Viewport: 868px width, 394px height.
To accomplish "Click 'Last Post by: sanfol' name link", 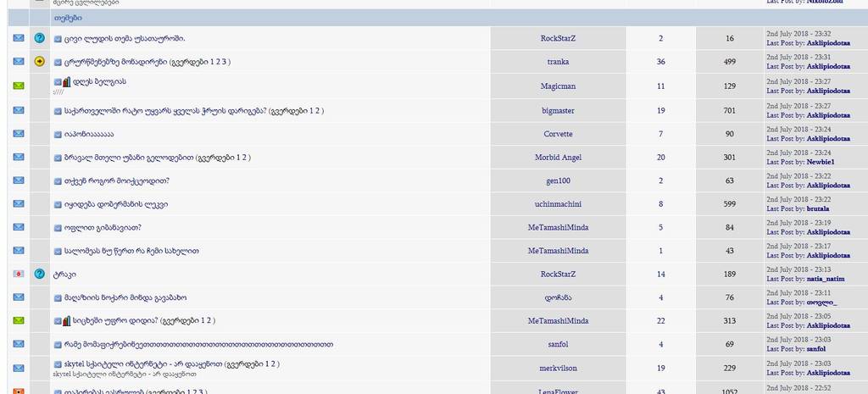I will [x=816, y=350].
